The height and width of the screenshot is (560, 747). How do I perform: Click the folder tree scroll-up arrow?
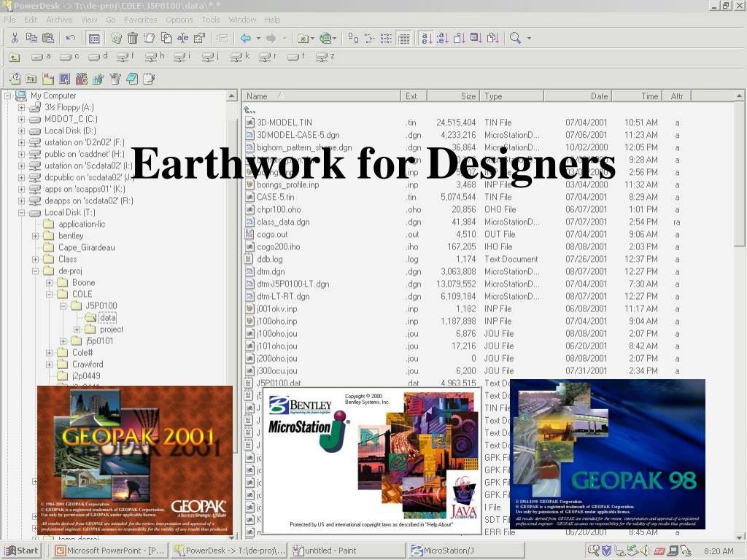click(232, 96)
